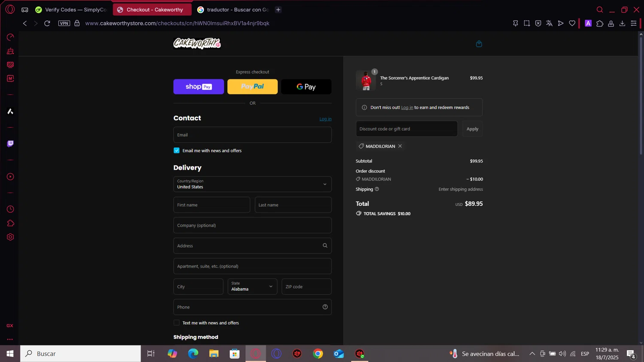644x362 pixels.
Task: Open Google Chrome from the taskbar
Action: click(x=318, y=354)
